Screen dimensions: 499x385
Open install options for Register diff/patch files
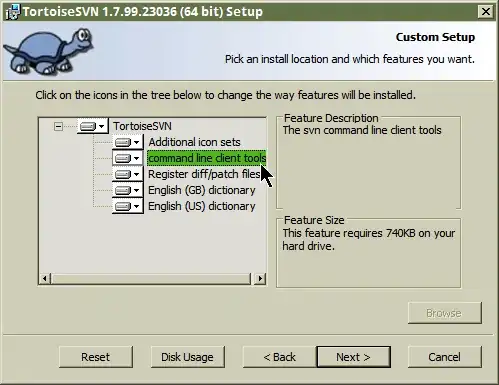coord(128,174)
